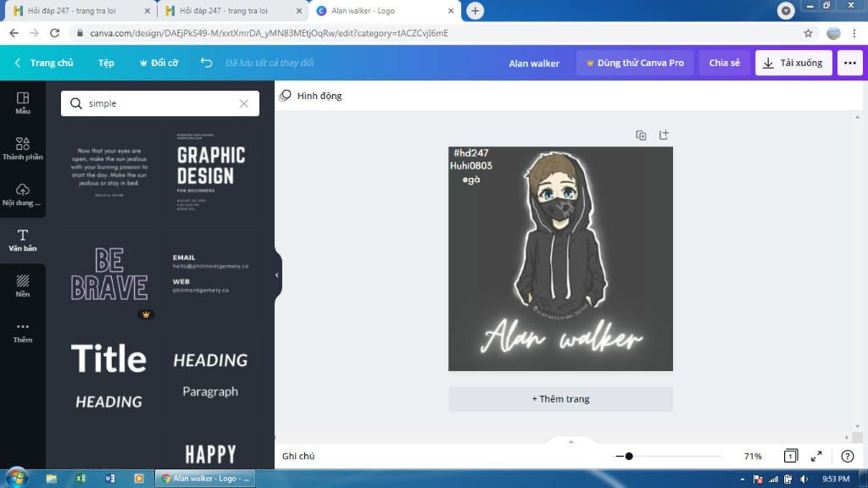Open the Nền background panel
868x488 pixels.
23,286
